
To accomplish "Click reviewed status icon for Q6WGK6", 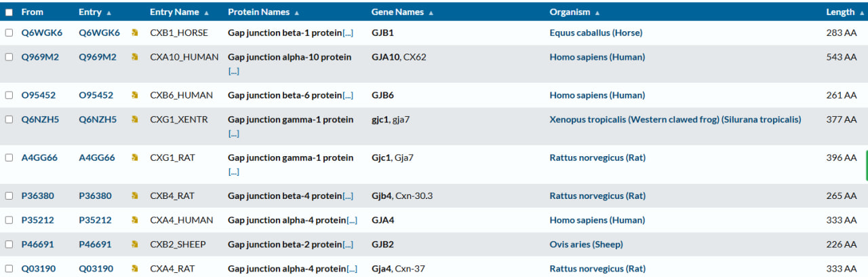I will pyautogui.click(x=135, y=33).
